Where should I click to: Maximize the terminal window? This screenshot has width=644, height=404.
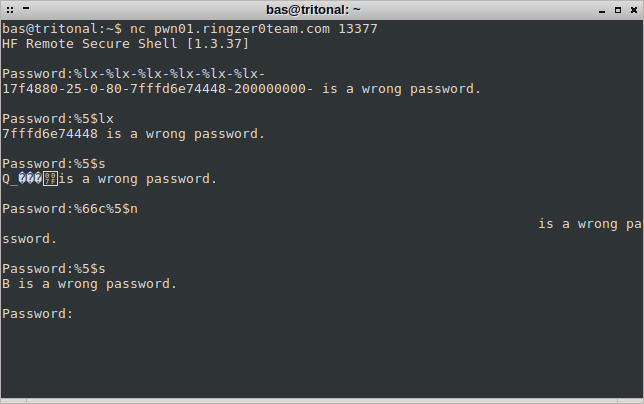coord(618,10)
